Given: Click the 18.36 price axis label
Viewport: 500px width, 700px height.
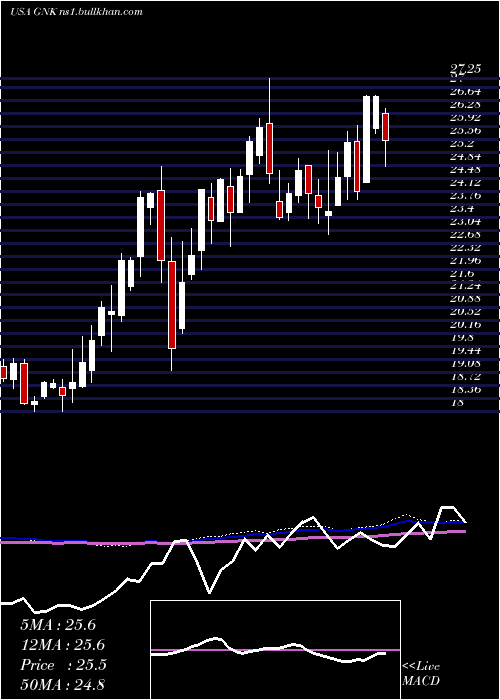Looking at the screenshot, I should (x=465, y=390).
